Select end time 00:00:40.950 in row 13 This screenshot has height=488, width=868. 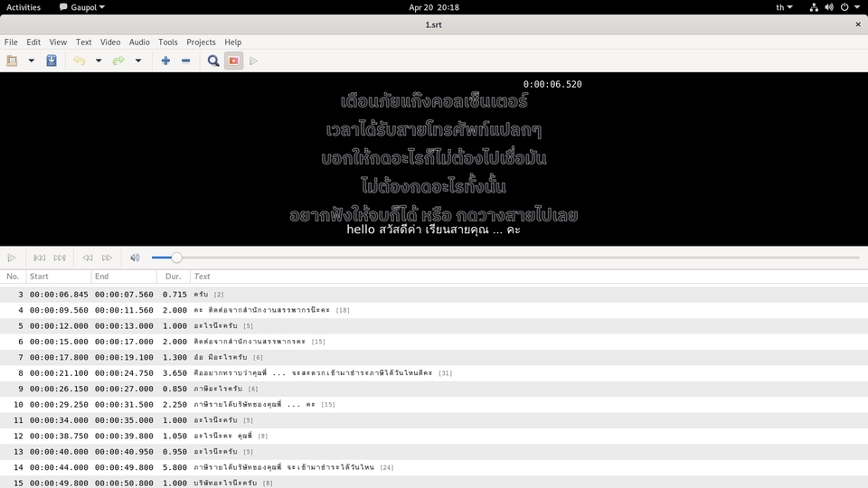tap(124, 452)
